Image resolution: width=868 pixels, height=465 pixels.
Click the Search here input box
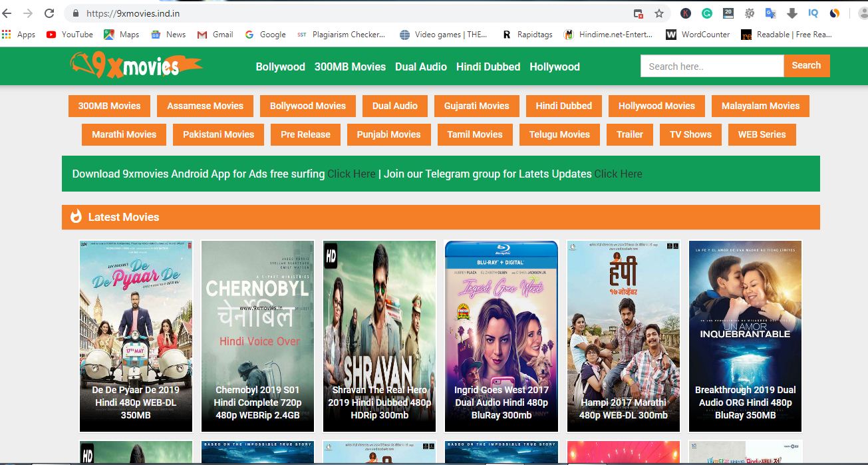click(712, 66)
